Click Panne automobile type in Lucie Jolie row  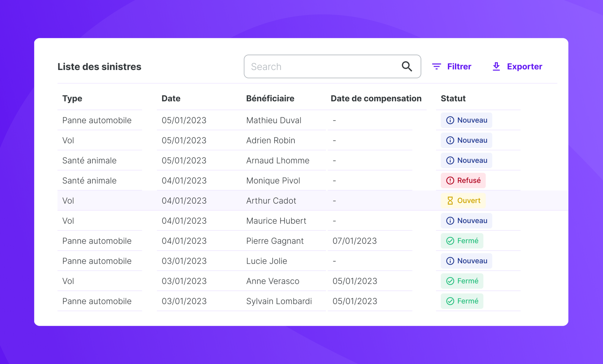(x=97, y=261)
